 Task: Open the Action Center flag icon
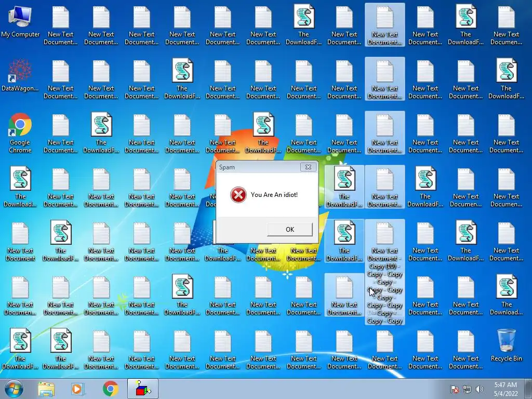(455, 390)
